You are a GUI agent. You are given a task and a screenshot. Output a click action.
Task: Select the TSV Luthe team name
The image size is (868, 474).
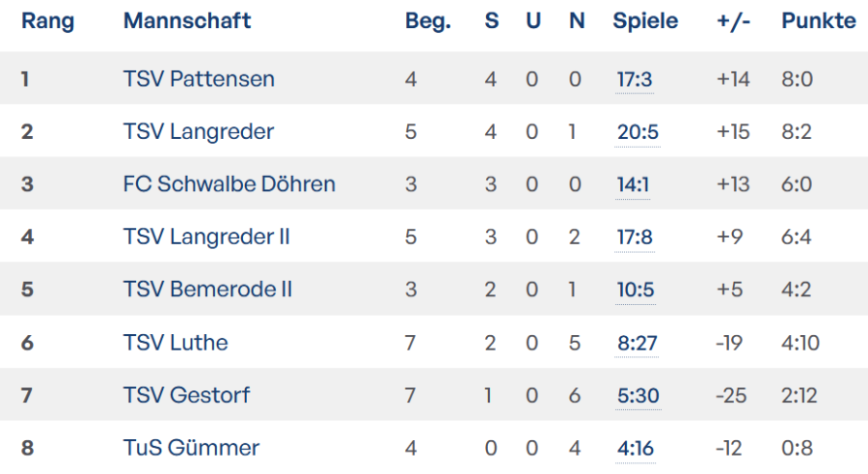[176, 342]
